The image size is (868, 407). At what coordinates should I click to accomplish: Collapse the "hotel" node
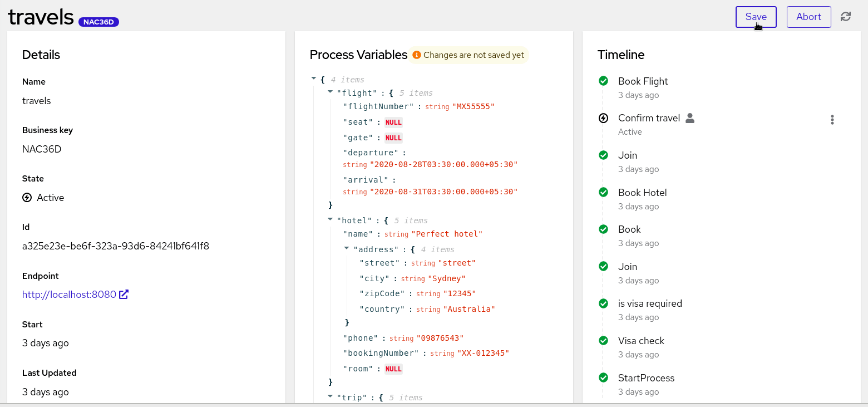[330, 220]
